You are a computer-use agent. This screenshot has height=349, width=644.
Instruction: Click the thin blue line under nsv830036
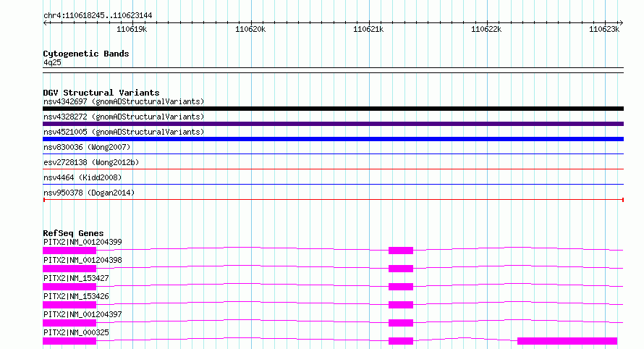[333, 154]
